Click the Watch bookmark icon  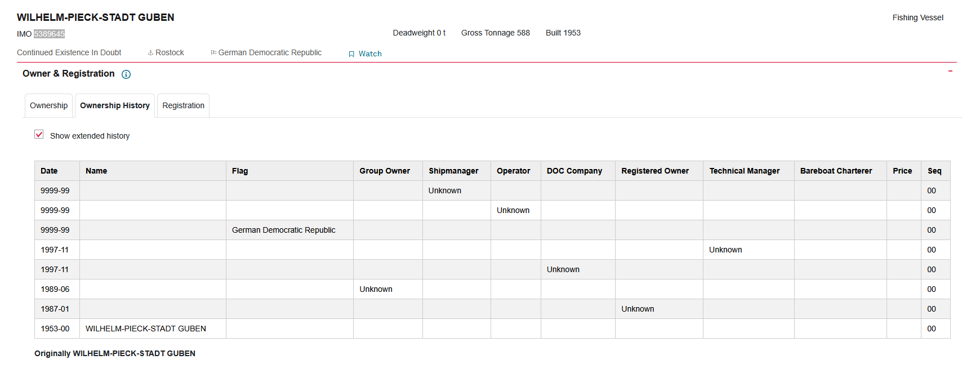[x=351, y=54]
